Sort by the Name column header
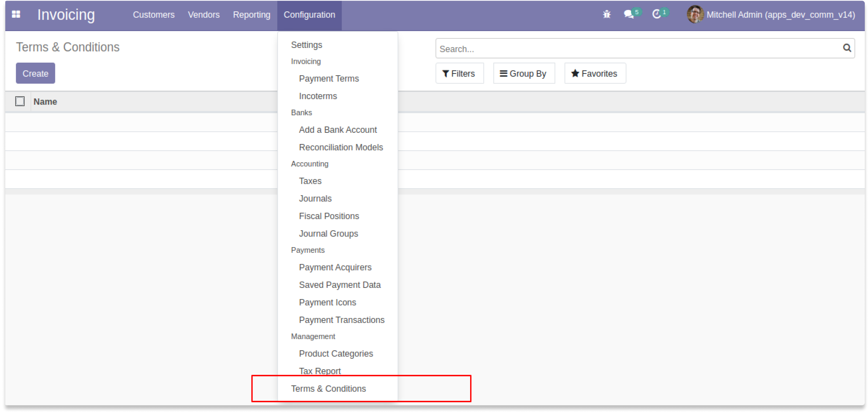The width and height of the screenshot is (868, 412). pyautogui.click(x=45, y=101)
